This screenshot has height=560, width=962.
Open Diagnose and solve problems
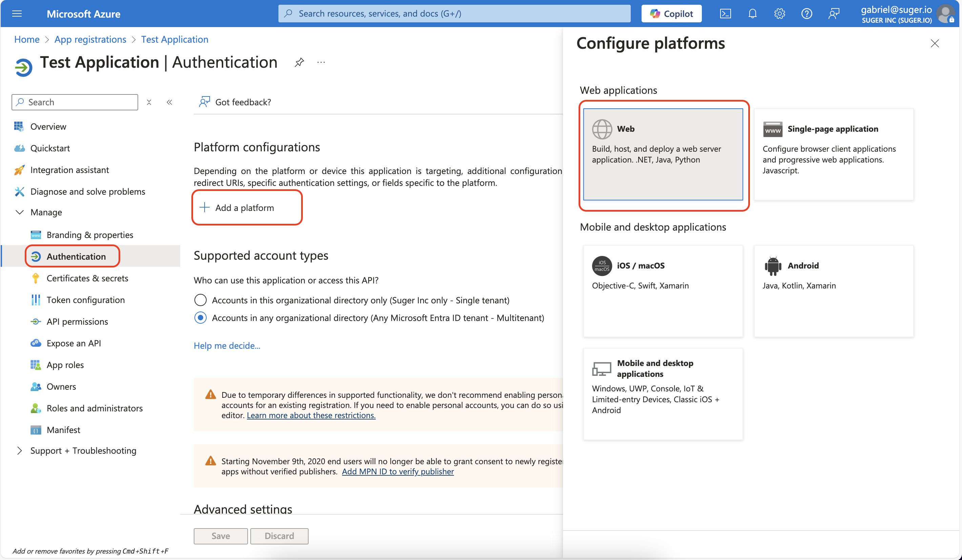(88, 192)
